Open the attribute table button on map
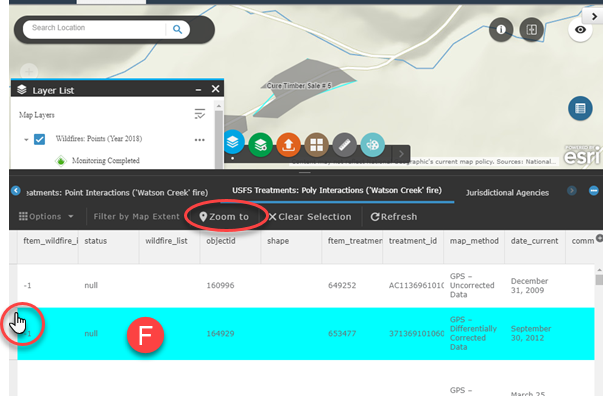603x396 pixels. [580, 108]
